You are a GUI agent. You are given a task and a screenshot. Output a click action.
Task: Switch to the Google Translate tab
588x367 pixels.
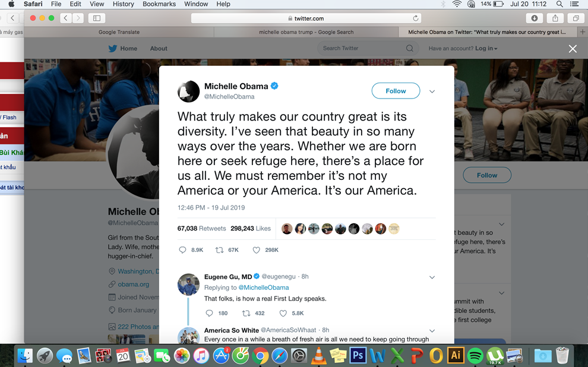(x=119, y=32)
